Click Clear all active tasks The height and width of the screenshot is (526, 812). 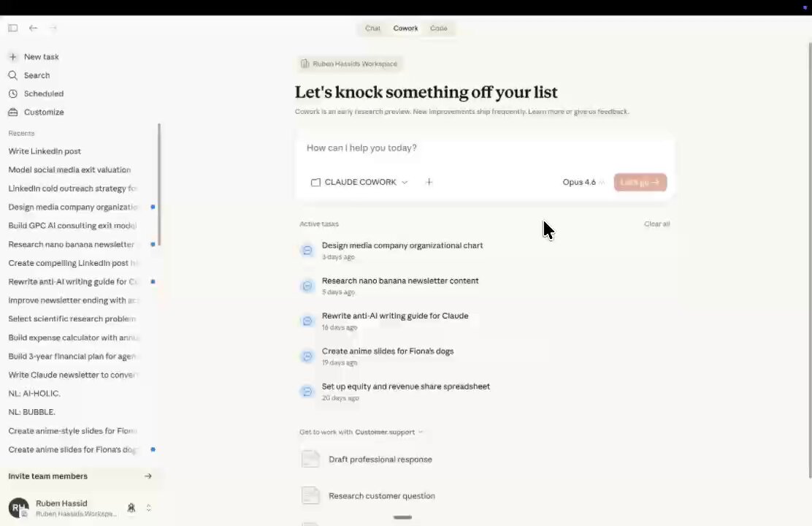656,224
